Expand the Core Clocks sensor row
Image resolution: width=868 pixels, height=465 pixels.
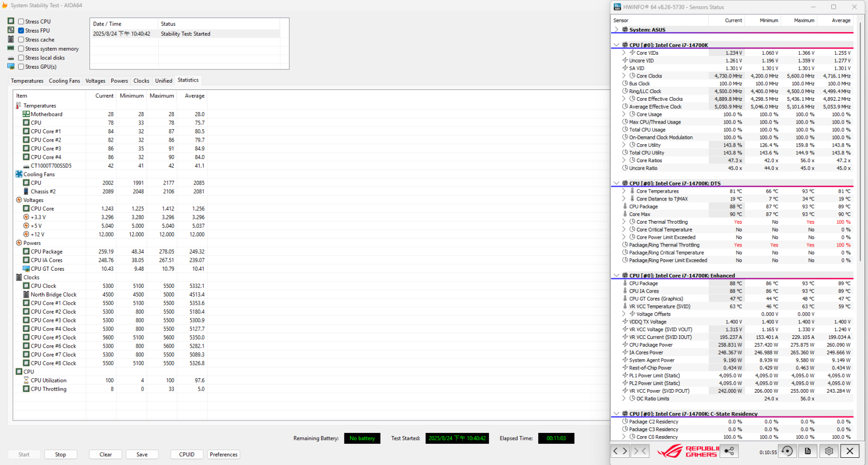pos(624,76)
